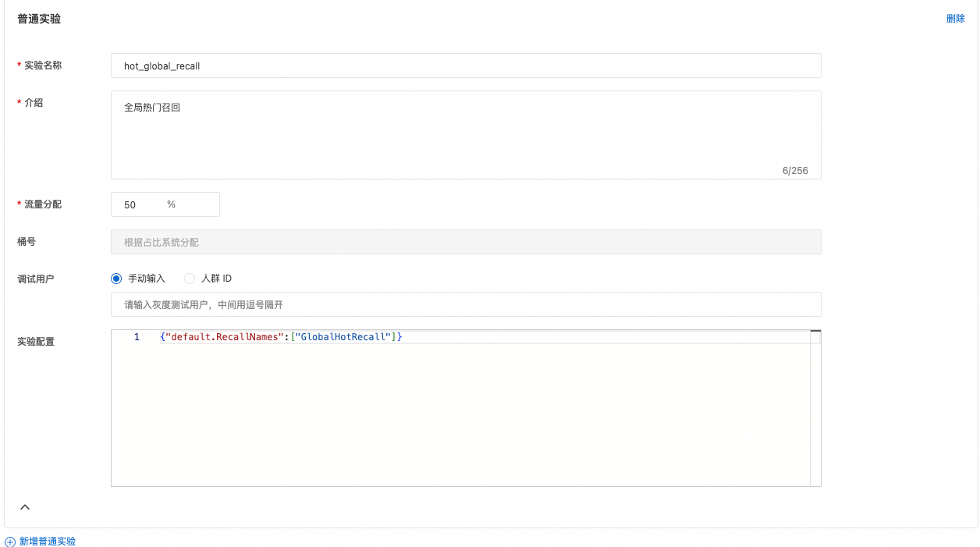Collapse the 普通实验 panel with the chevron
The height and width of the screenshot is (547, 980).
(25, 507)
